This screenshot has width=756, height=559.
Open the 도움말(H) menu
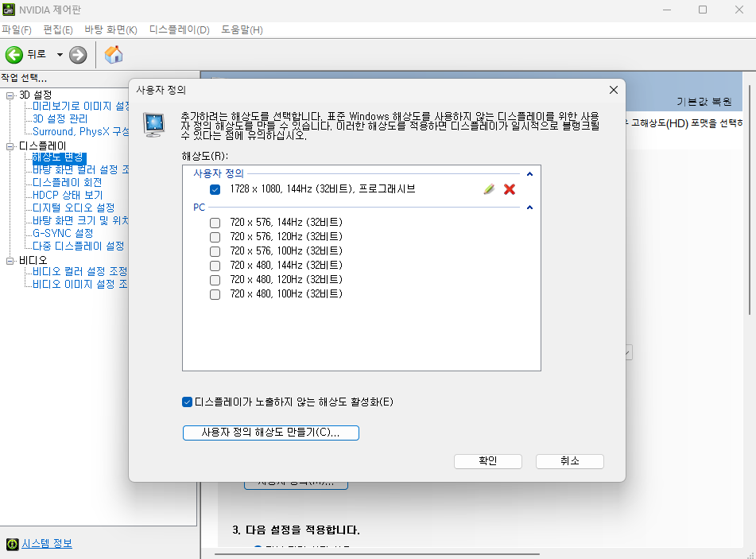(242, 30)
